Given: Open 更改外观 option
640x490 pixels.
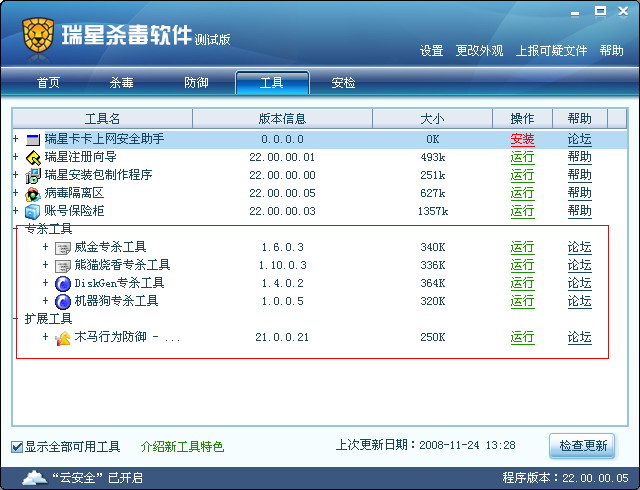Looking at the screenshot, I should (479, 51).
